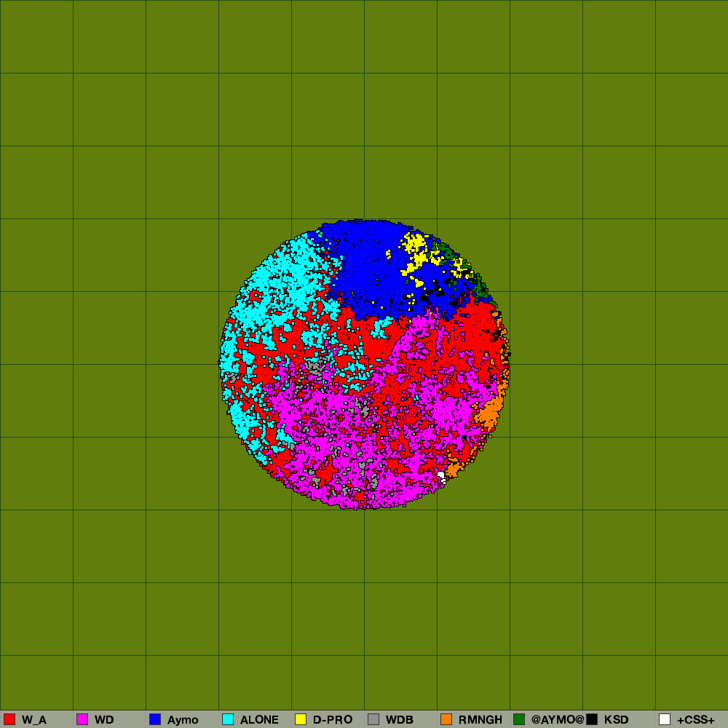Click the RMNGH team name label
728x728 pixels.
point(480,720)
